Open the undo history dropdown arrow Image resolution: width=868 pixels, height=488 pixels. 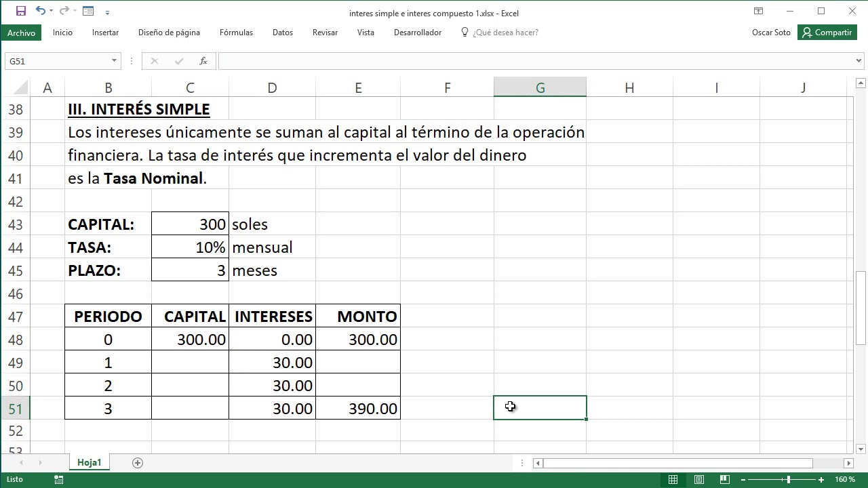[52, 12]
